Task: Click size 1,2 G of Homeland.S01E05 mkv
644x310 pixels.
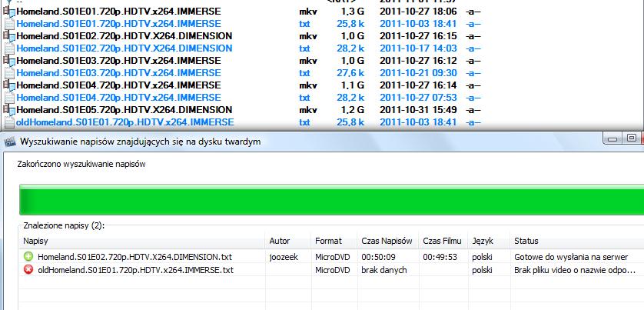Action: [353, 110]
